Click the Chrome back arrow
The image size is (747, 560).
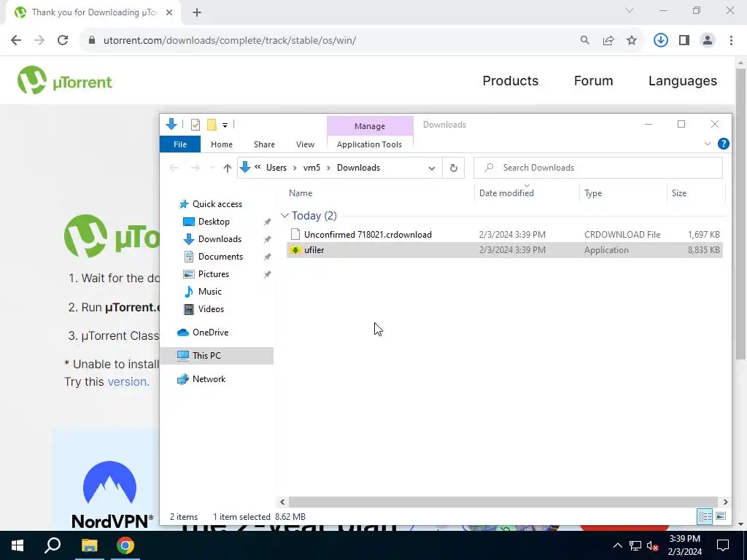[x=16, y=41]
